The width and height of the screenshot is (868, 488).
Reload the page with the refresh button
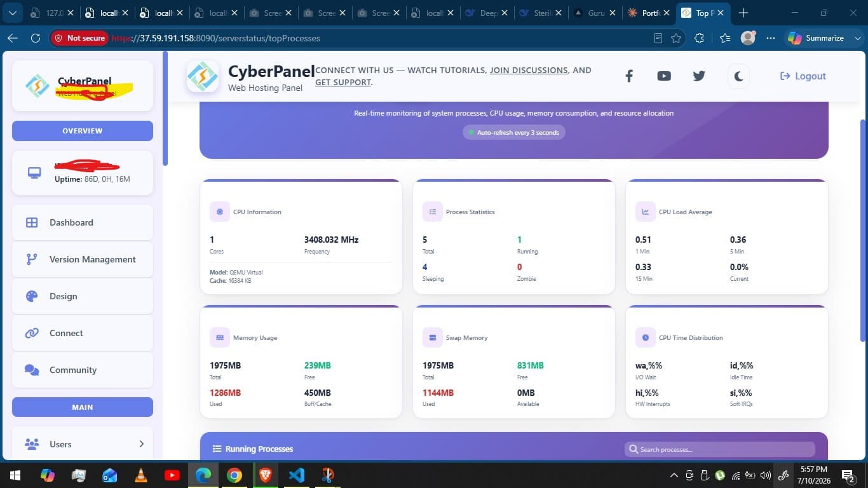(x=36, y=38)
